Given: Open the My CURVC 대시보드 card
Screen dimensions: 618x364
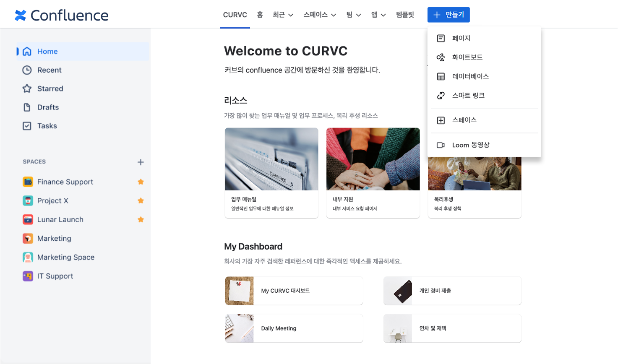Looking at the screenshot, I should pos(294,291).
